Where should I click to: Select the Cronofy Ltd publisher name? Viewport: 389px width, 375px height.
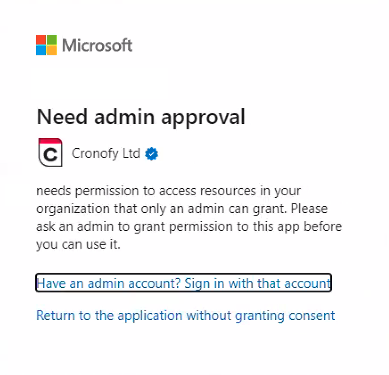click(x=106, y=154)
